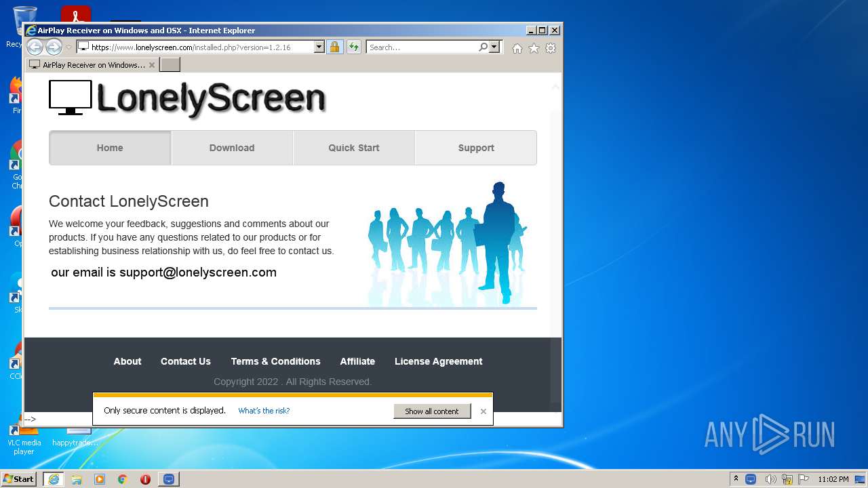The height and width of the screenshot is (488, 868).
Task: Open LonelyScreen monitor taskbar icon
Action: coord(169,479)
